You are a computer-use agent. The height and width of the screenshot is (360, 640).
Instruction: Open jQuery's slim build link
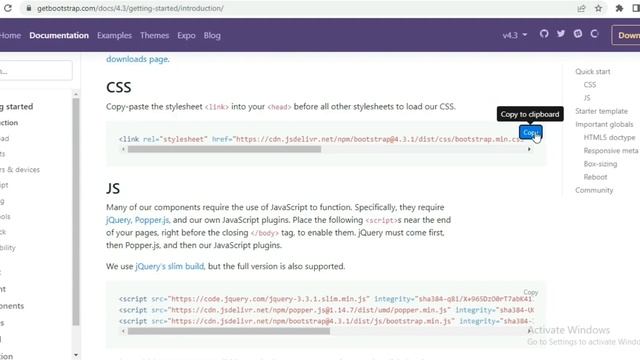coord(169,267)
